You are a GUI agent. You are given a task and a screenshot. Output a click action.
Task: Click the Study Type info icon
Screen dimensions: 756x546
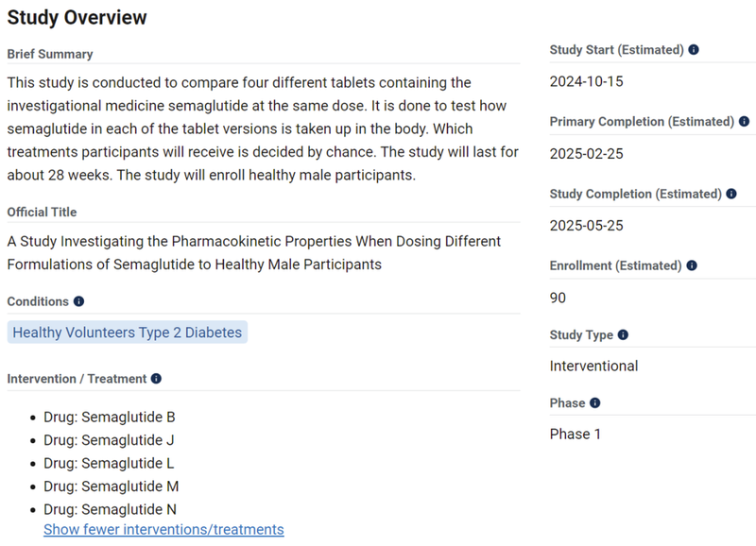[x=623, y=335]
